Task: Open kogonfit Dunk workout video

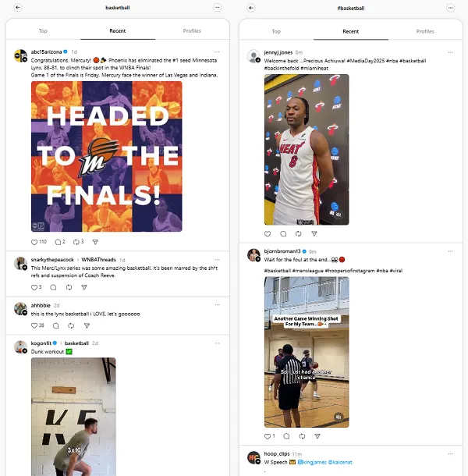Action: tap(73, 417)
